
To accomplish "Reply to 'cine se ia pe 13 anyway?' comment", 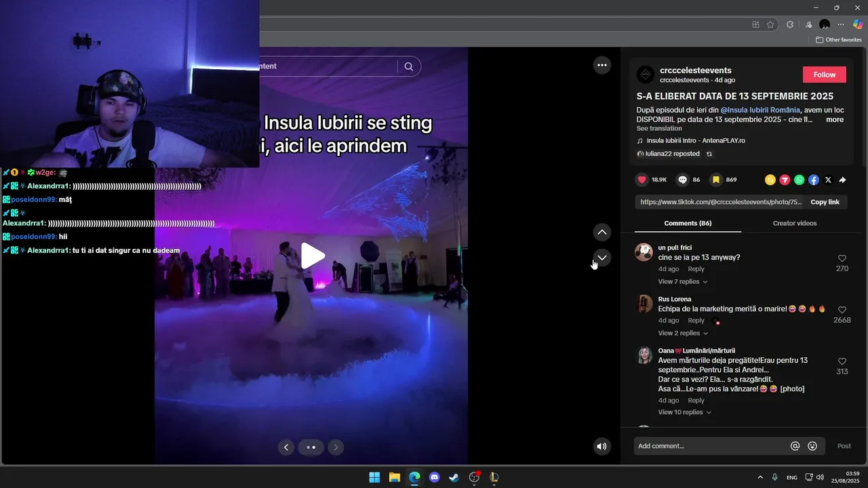I will [696, 269].
